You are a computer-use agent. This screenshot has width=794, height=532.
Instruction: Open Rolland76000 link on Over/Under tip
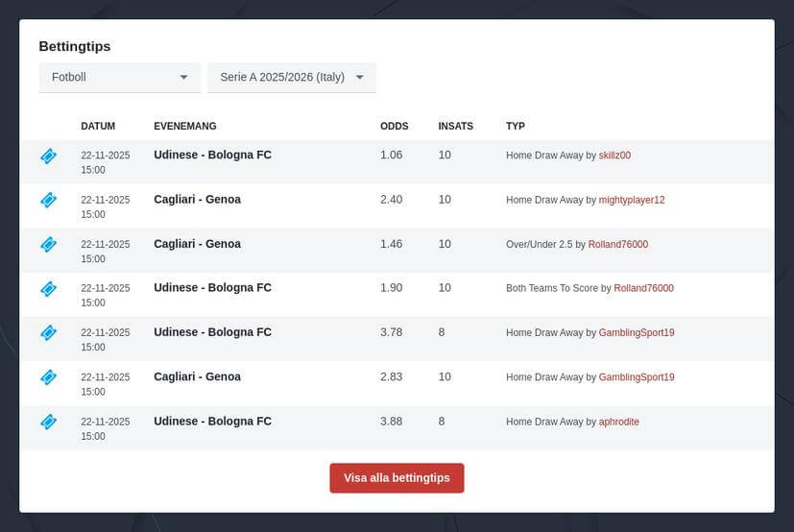click(x=618, y=245)
